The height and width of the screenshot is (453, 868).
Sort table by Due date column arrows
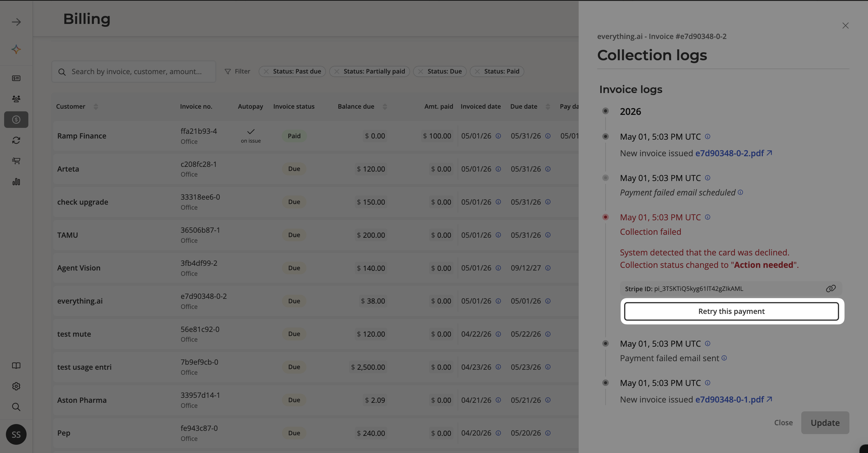click(548, 107)
